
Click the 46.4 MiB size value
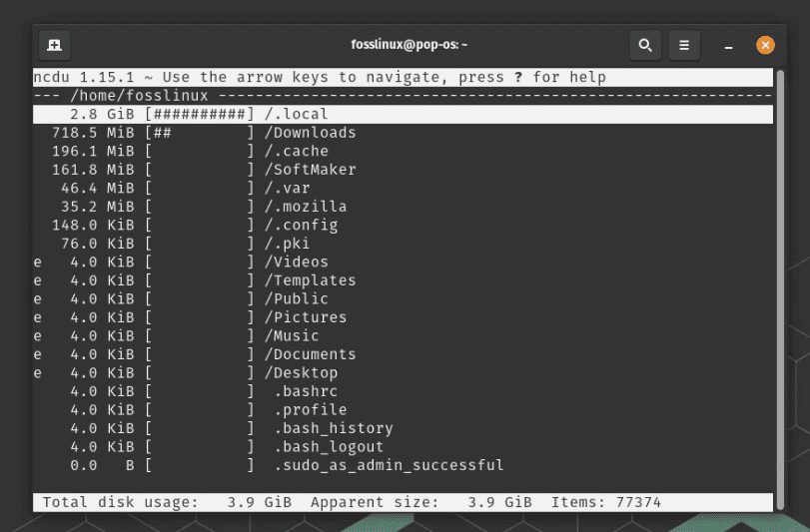click(x=97, y=189)
